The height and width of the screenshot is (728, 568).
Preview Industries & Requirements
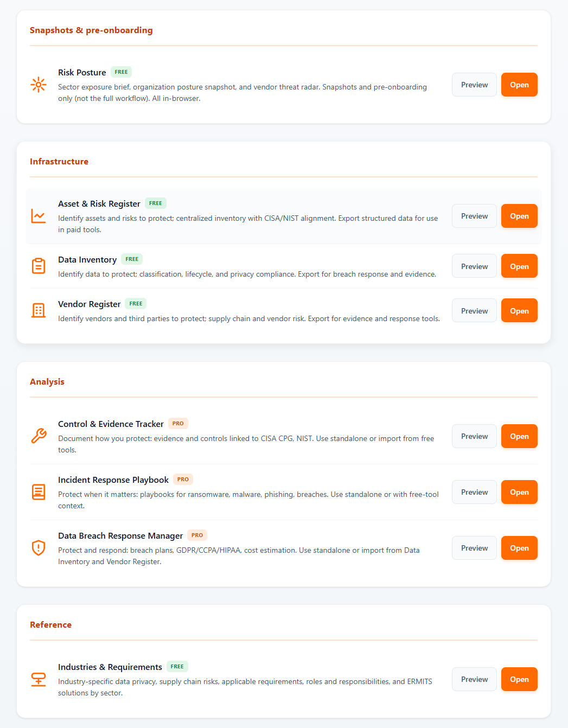[474, 679]
